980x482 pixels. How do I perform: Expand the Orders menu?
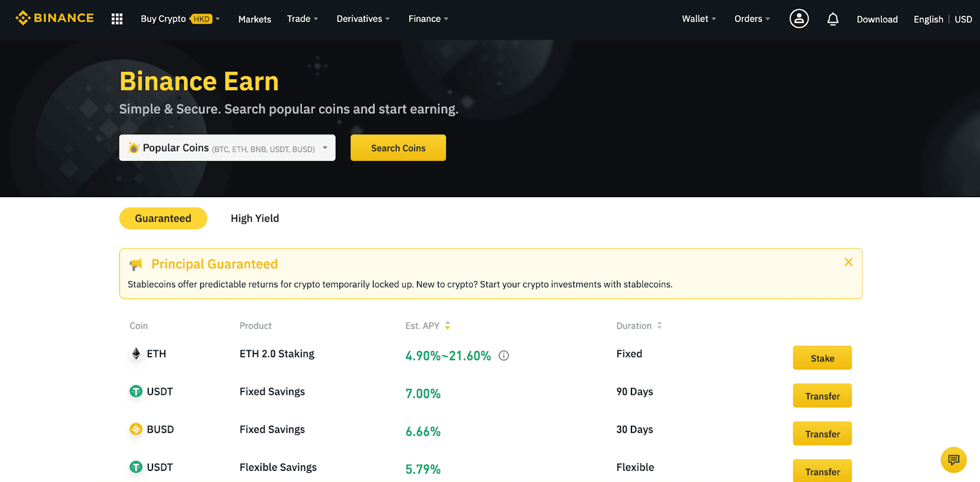point(752,19)
